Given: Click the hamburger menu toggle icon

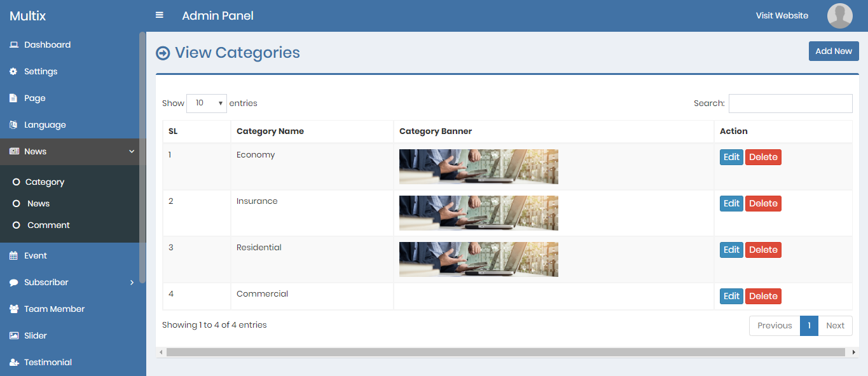Looking at the screenshot, I should (x=160, y=15).
